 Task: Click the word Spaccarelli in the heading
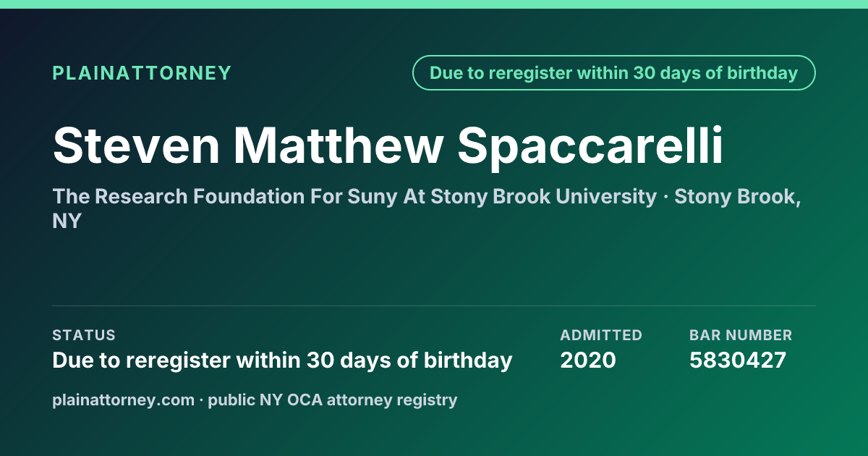pyautogui.click(x=590, y=145)
